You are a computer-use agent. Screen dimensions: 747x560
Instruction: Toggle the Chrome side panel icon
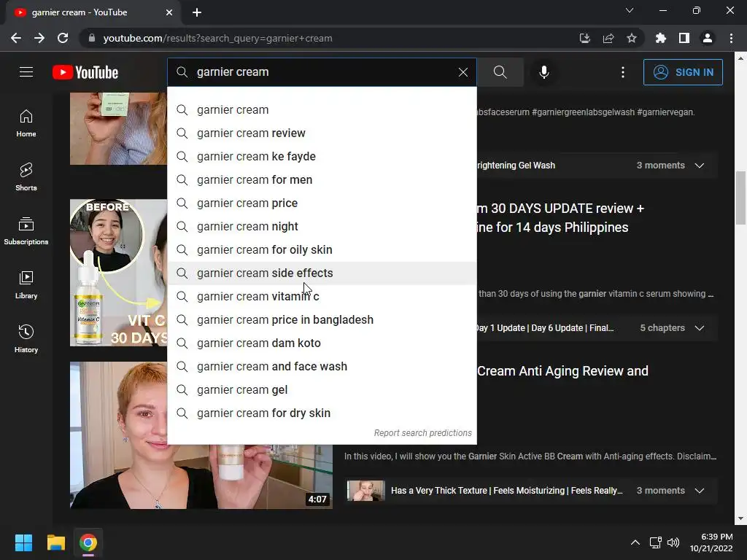coord(684,38)
